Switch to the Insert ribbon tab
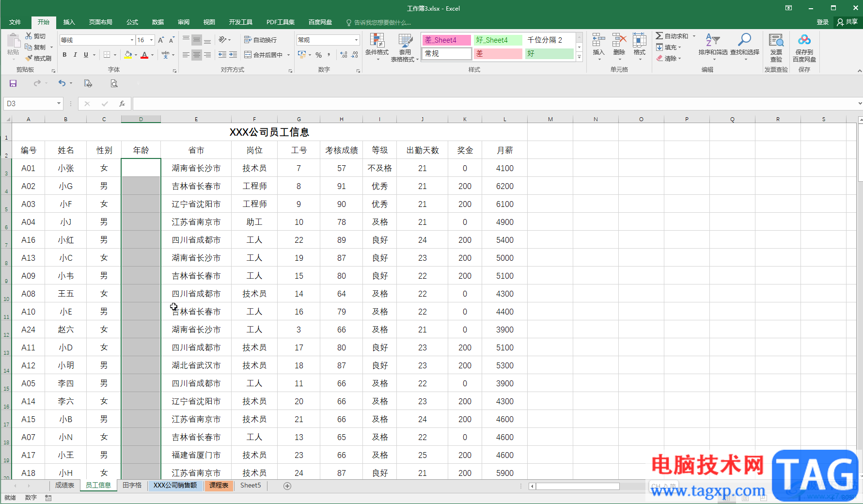This screenshot has width=863, height=504. (69, 22)
